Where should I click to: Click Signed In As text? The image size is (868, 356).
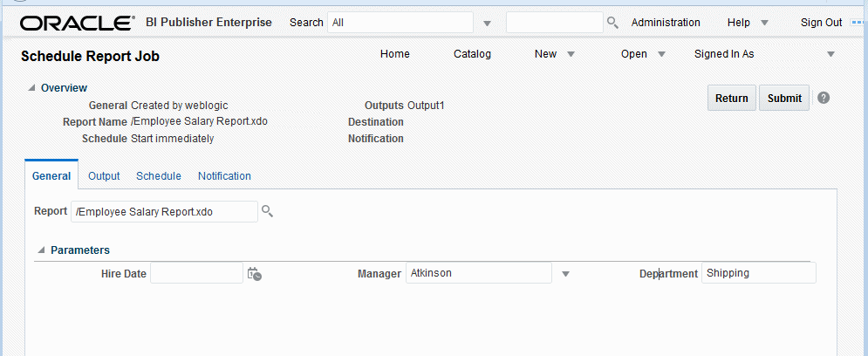[724, 54]
